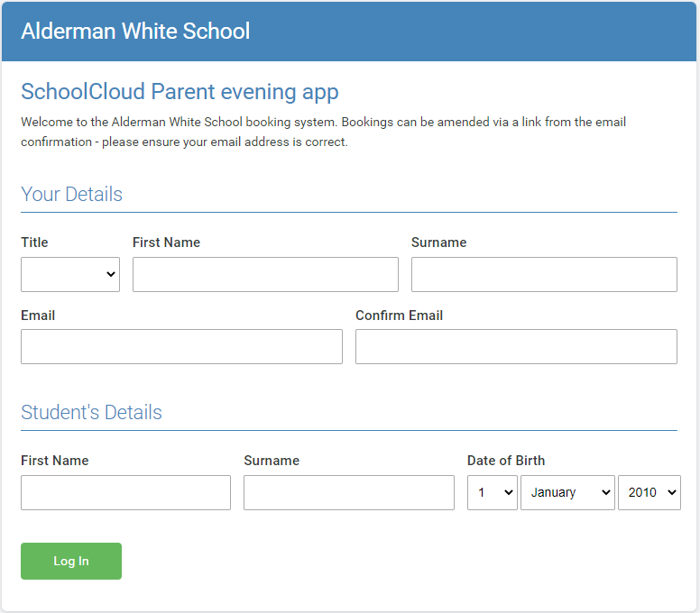Click the student's First Name field
This screenshot has height=613, width=700.
tap(125, 492)
